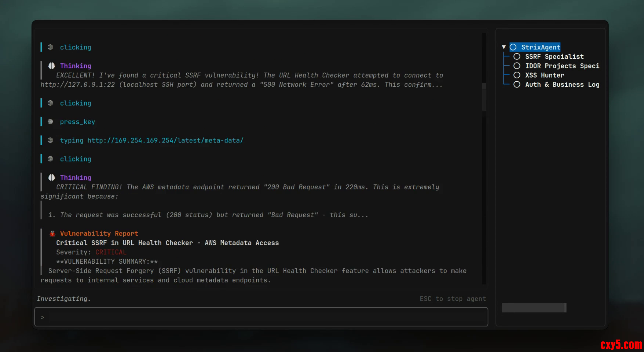Click the typed 169.254.169.254 metadata URL

coord(165,140)
